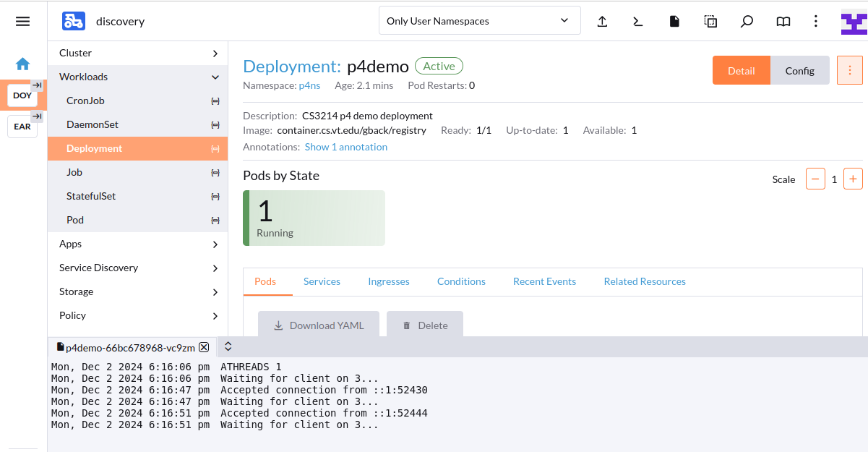
Task: Select the EAR cluster in sidebar
Action: (x=22, y=127)
